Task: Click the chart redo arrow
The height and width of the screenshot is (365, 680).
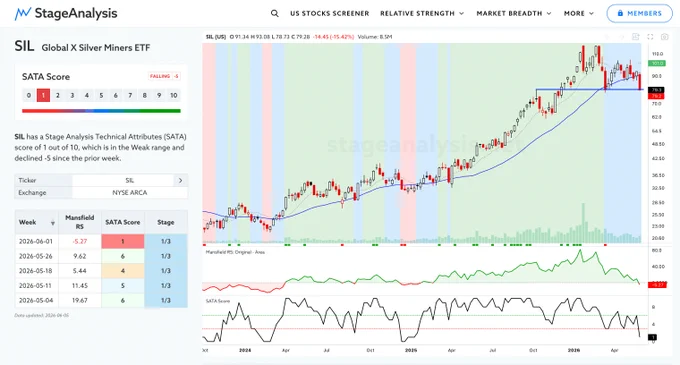Action: point(621,37)
